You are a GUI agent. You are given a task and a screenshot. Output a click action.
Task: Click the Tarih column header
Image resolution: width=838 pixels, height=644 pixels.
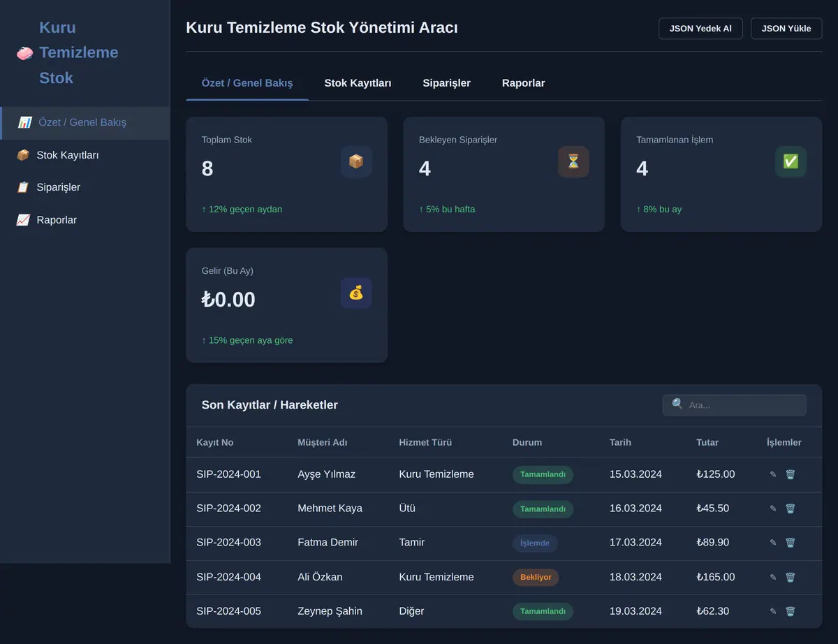620,442
